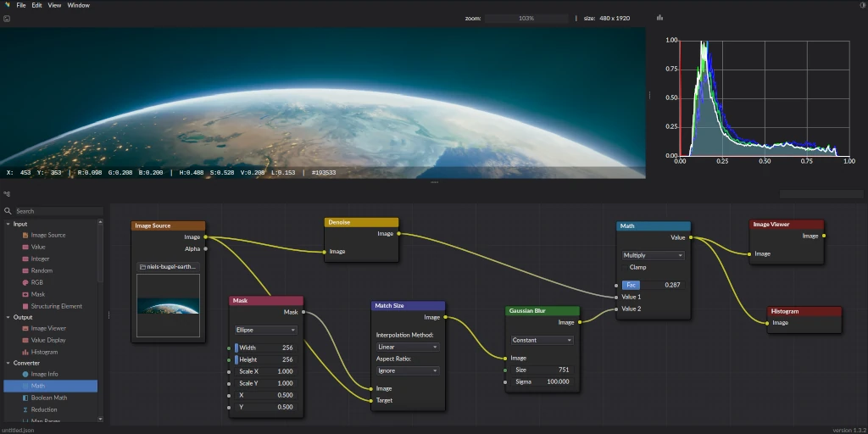This screenshot has width=868, height=434.
Task: Open the File menu
Action: click(21, 5)
